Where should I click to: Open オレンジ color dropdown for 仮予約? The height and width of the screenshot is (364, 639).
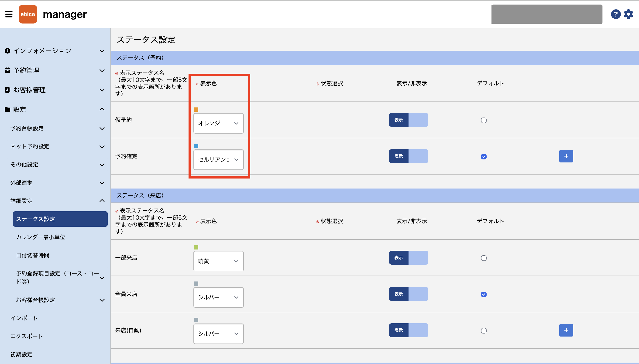[x=218, y=123]
